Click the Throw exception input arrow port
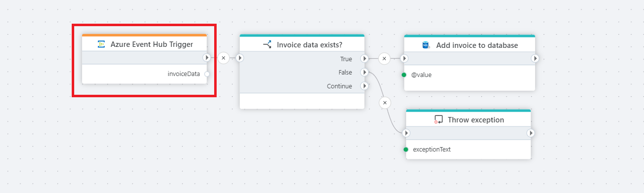644x193 pixels. (x=406, y=133)
